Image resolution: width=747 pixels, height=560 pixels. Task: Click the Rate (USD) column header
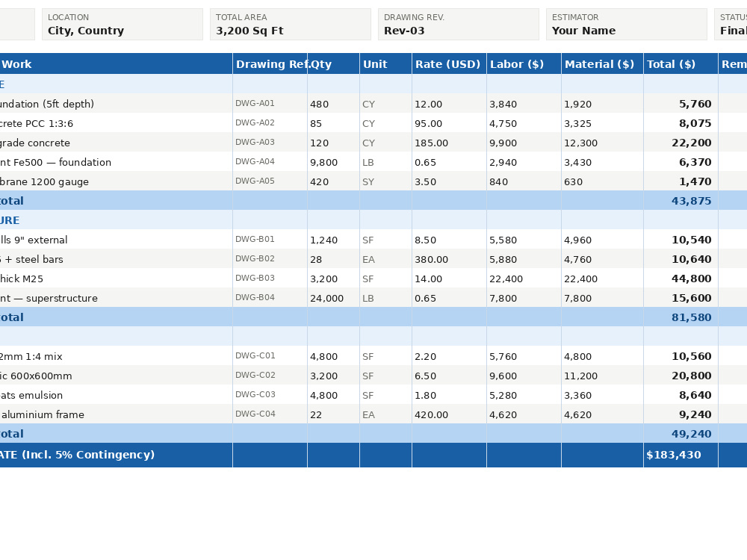coord(449,63)
